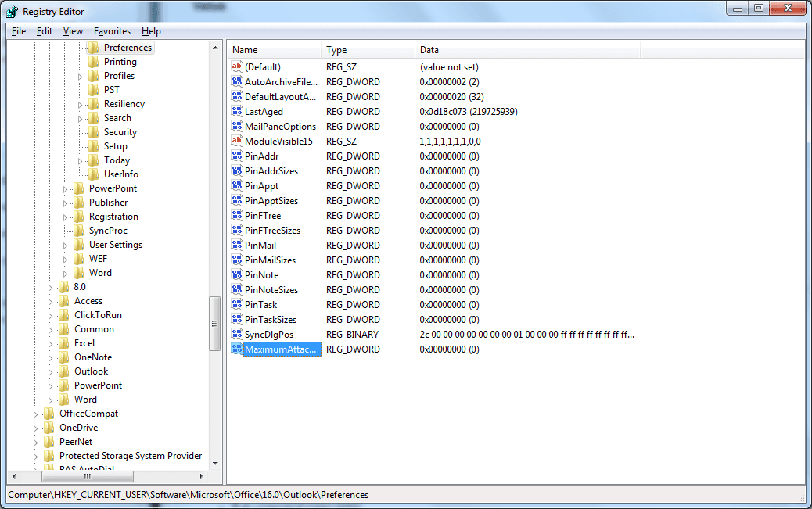Viewport: 812px width, 509px height.
Task: Open the Help menu
Action: pyautogui.click(x=151, y=31)
